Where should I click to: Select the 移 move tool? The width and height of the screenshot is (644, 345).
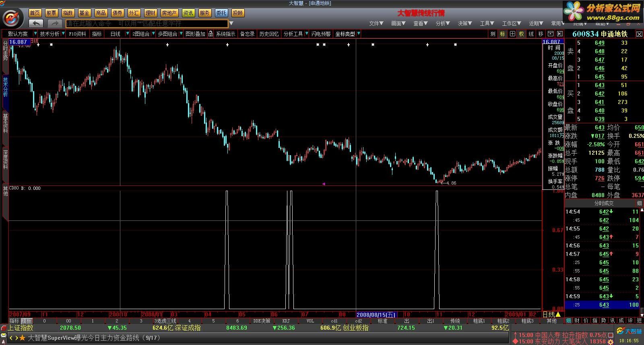(x=541, y=34)
